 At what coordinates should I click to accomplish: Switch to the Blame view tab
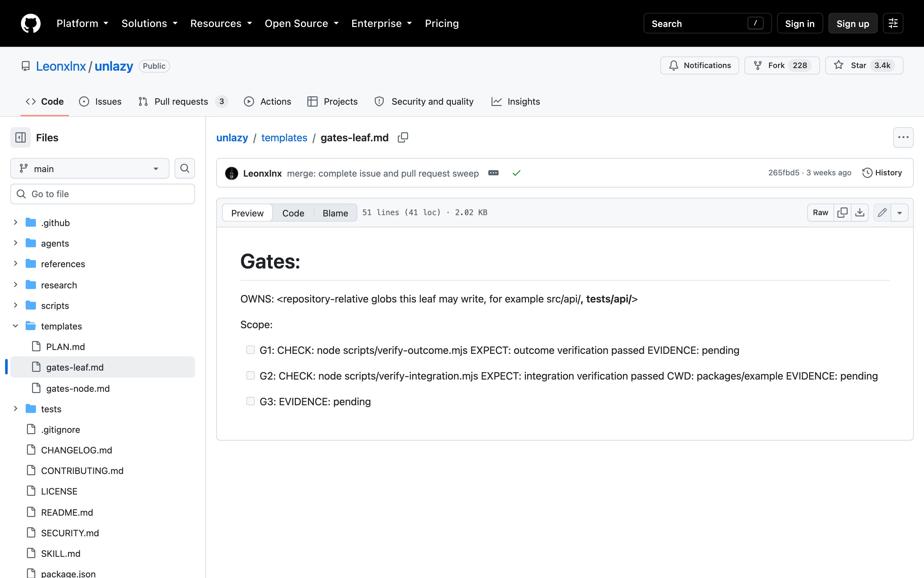(335, 213)
